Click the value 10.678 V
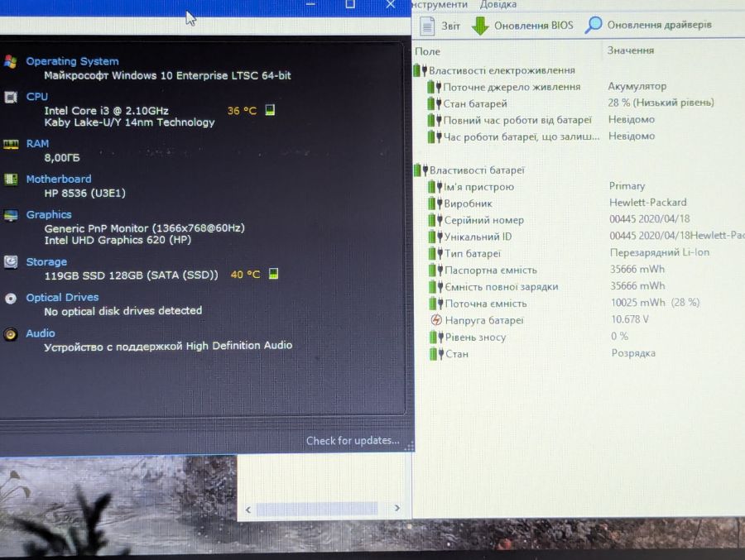The height and width of the screenshot is (560, 745). point(630,319)
